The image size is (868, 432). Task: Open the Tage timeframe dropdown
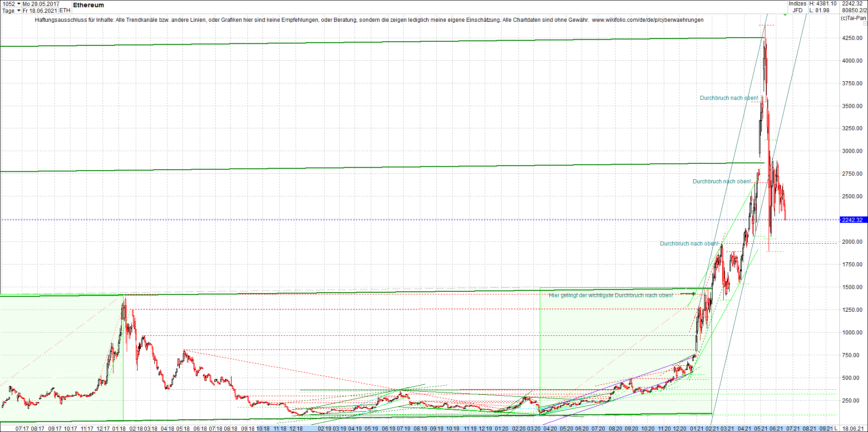click(19, 10)
